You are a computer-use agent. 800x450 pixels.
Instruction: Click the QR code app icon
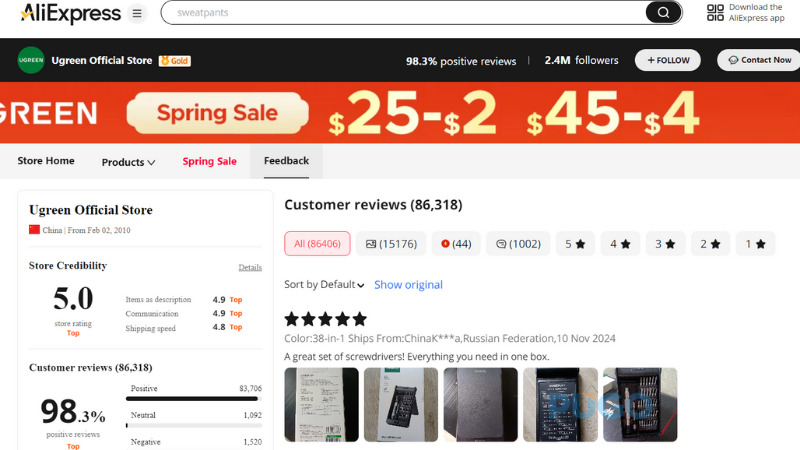pyautogui.click(x=715, y=12)
